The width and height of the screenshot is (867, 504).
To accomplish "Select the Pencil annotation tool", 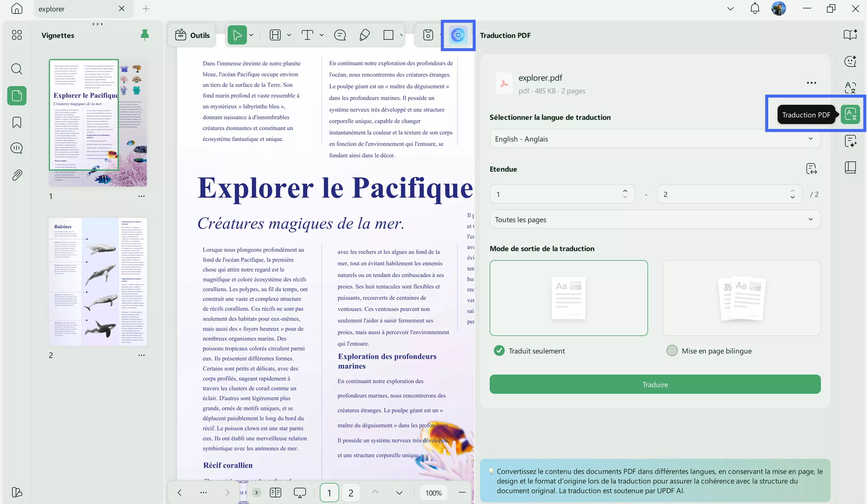I will [365, 35].
